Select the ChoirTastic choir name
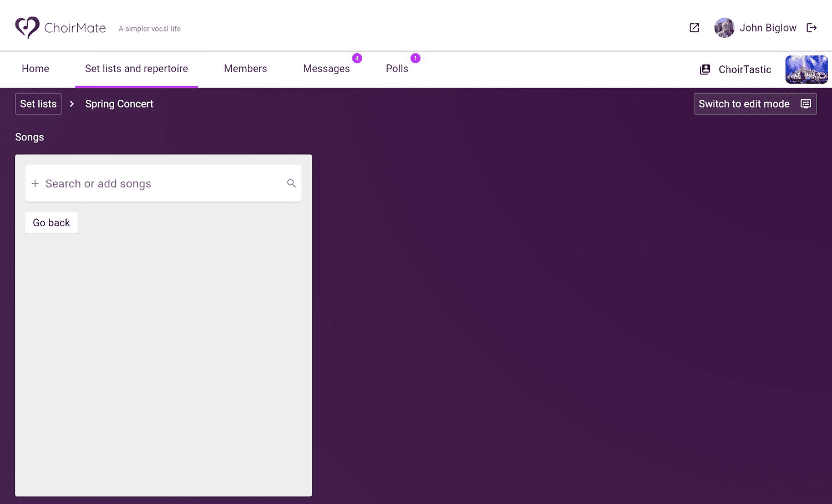832x504 pixels. (x=745, y=69)
